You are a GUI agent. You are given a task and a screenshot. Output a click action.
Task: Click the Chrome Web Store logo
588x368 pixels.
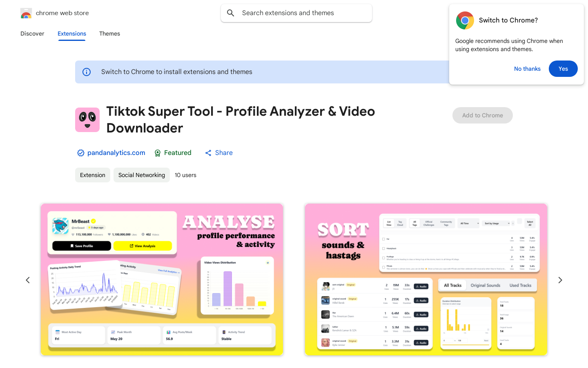coord(26,13)
